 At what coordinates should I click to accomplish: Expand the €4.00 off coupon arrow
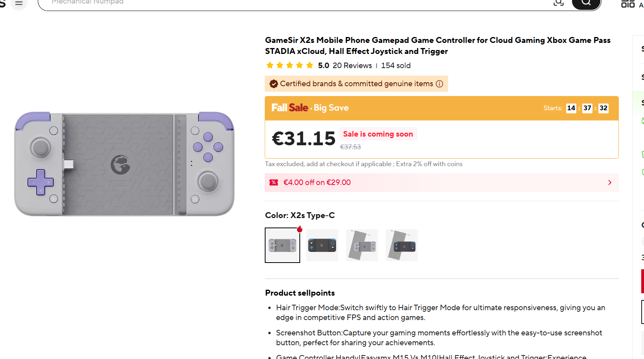tap(609, 183)
